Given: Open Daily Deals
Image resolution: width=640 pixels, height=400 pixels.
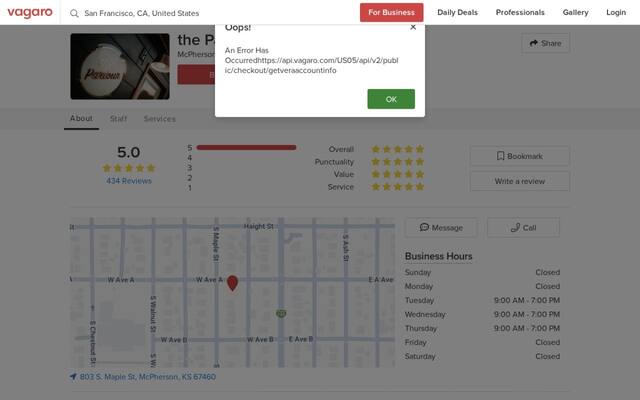Looking at the screenshot, I should click(x=457, y=12).
